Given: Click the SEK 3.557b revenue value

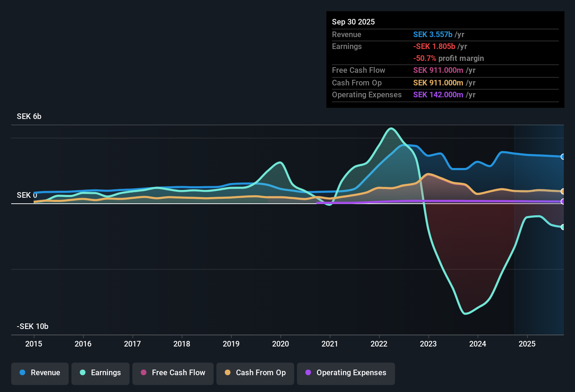Looking at the screenshot, I should 432,35.
